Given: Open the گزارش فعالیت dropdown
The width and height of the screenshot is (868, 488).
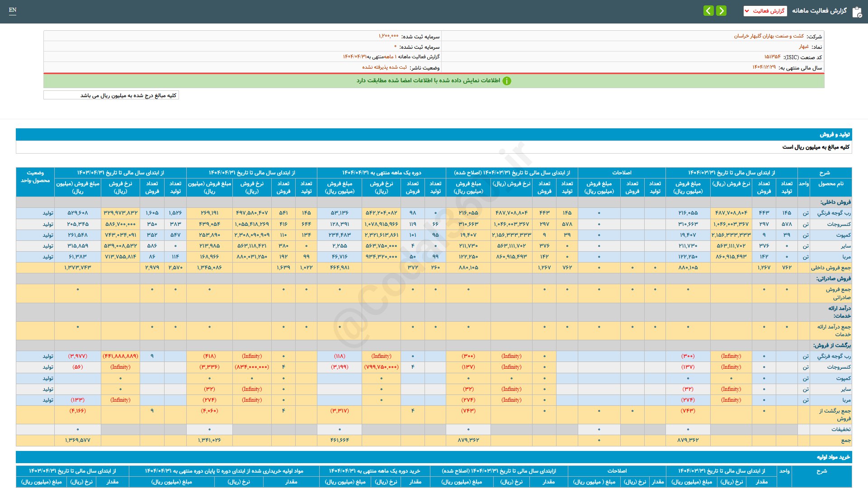Looking at the screenshot, I should tap(765, 11).
